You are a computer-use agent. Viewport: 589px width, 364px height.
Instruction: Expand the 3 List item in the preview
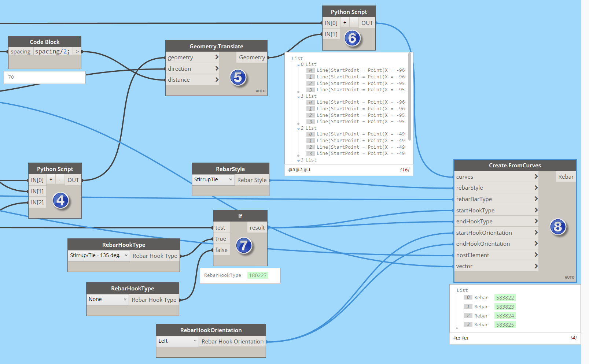[298, 160]
